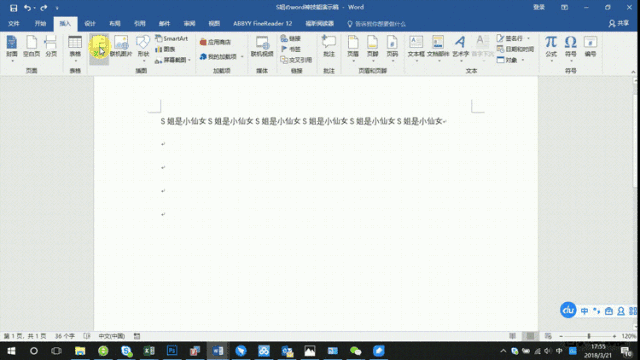Open the footer (页脚) dropdown

click(x=373, y=48)
